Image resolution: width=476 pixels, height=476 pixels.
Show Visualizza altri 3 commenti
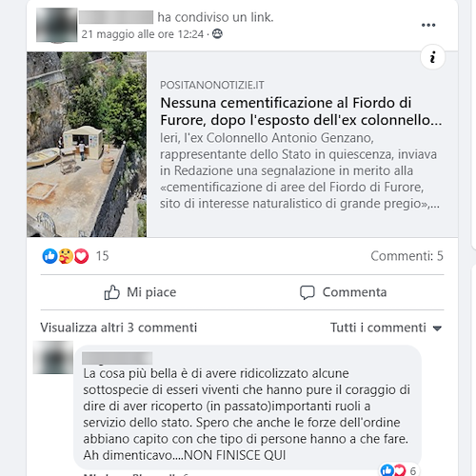coord(118,327)
